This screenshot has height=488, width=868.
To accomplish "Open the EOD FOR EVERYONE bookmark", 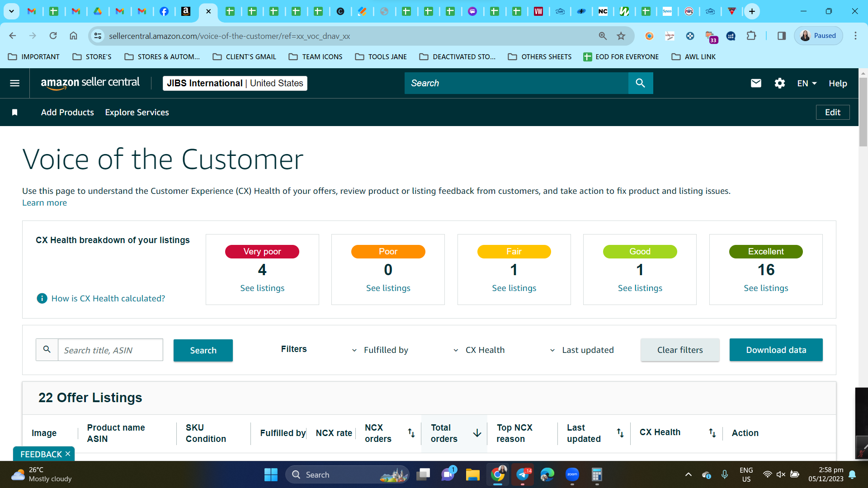I will click(x=621, y=57).
